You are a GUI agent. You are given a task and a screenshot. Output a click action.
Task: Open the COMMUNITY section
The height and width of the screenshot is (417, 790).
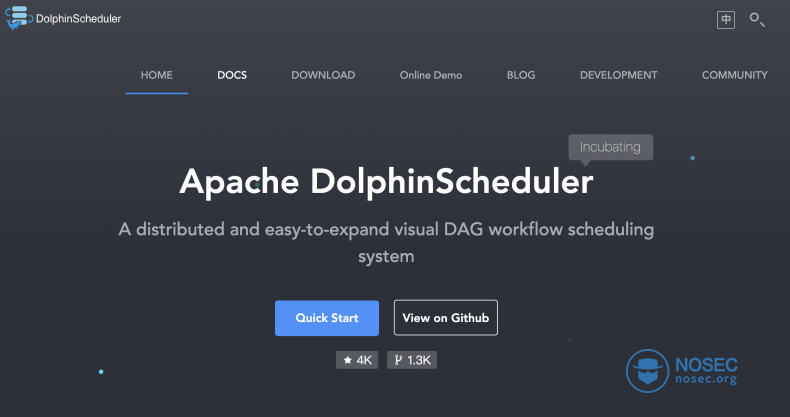pos(735,75)
